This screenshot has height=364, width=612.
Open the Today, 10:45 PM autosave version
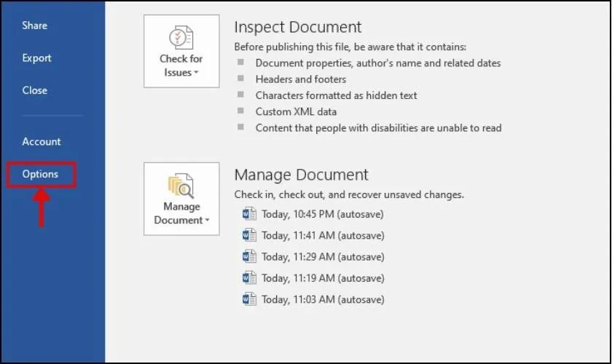click(323, 214)
